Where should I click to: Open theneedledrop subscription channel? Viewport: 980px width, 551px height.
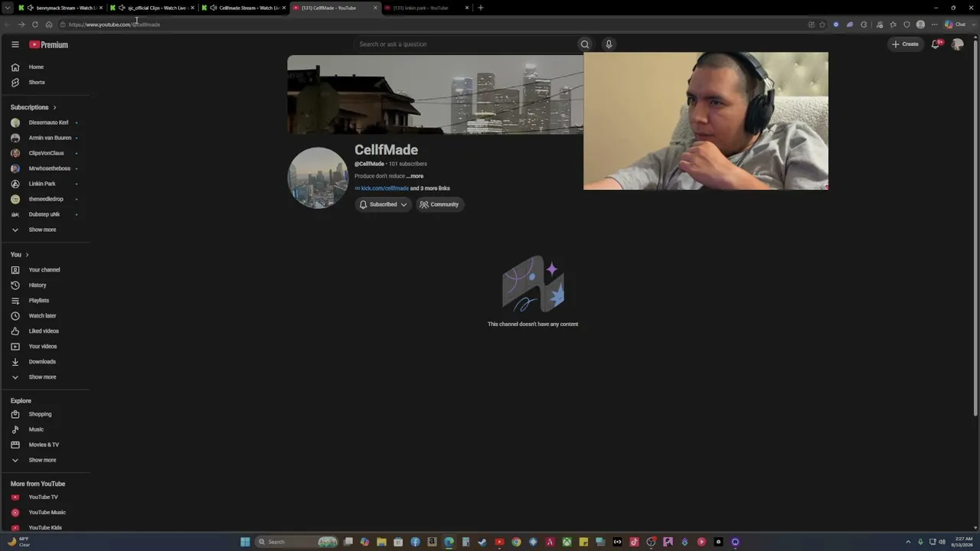pyautogui.click(x=46, y=199)
